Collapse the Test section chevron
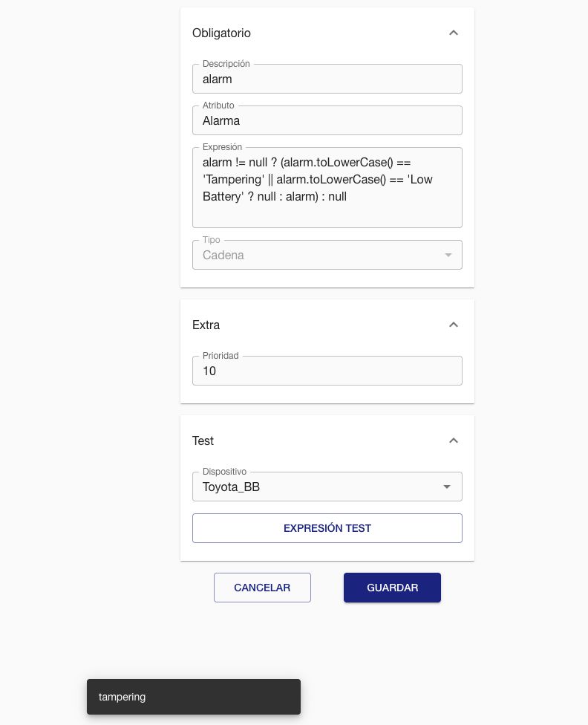Image resolution: width=588 pixels, height=725 pixels. click(x=454, y=440)
